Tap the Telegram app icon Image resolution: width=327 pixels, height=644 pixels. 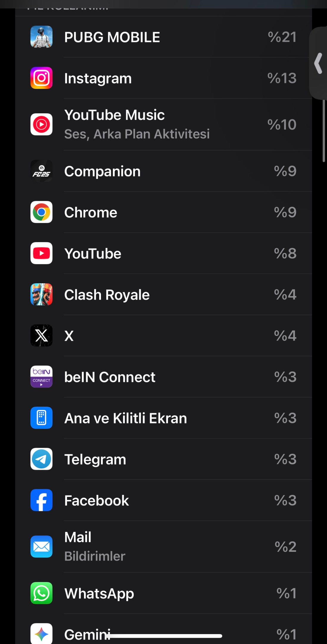(41, 459)
